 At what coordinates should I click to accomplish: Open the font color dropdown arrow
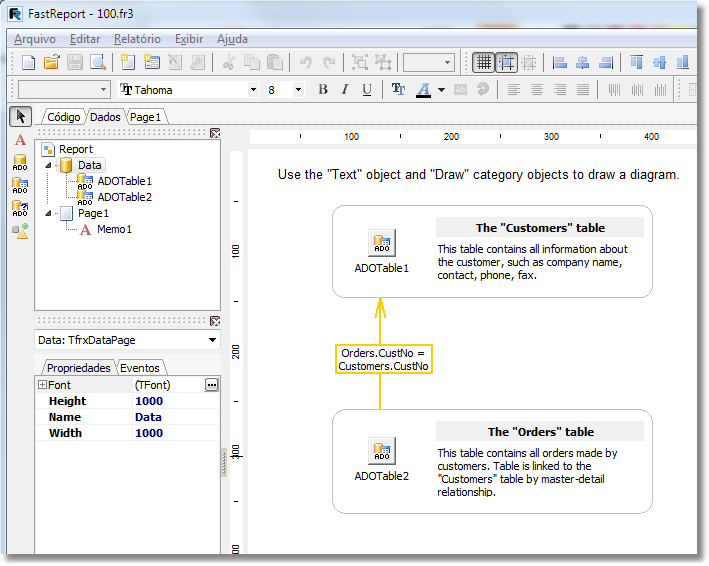tap(441, 90)
